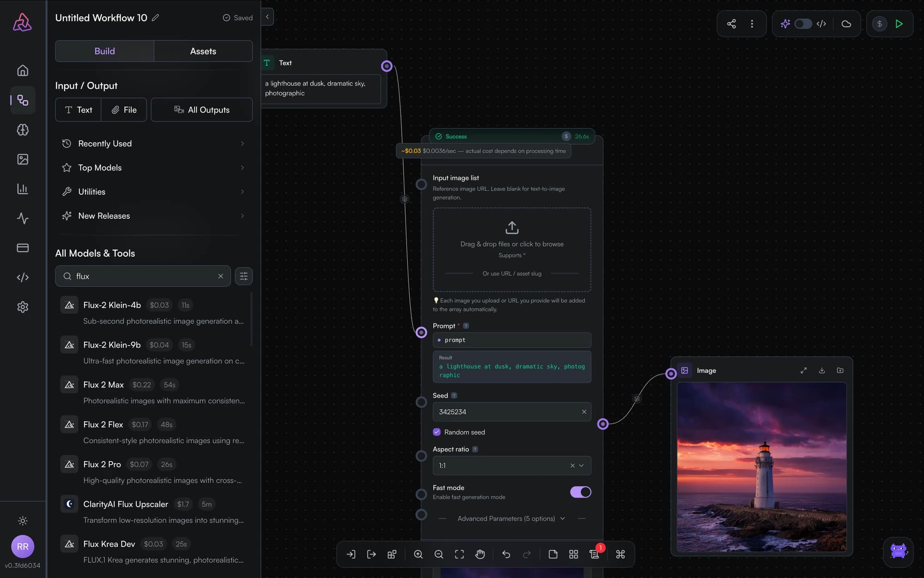
Task: Open the workflows icon in left sidebar
Action: [x=23, y=100]
